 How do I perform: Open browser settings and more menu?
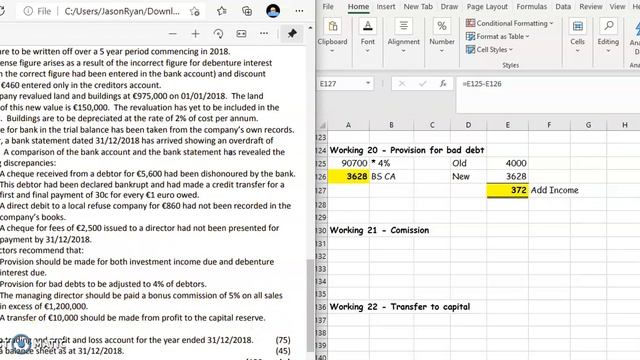click(299, 11)
